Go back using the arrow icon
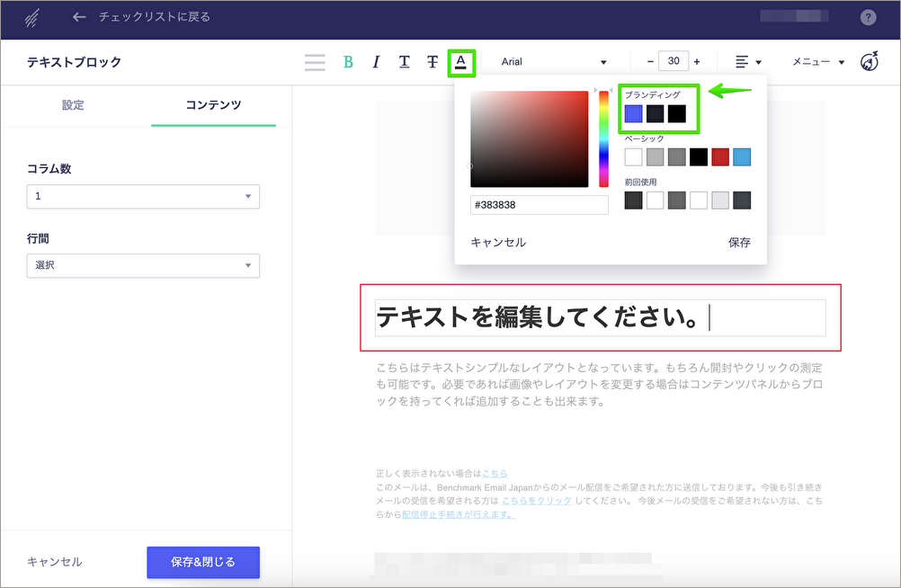 pyautogui.click(x=80, y=17)
